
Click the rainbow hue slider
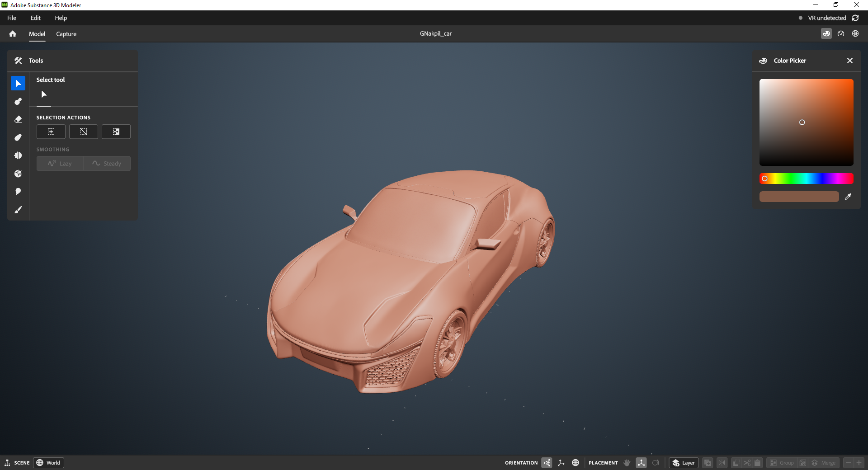(x=806, y=179)
